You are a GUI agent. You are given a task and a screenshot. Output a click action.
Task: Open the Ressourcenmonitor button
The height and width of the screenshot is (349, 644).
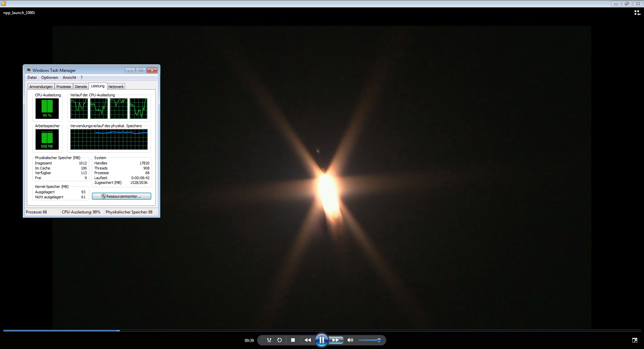pyautogui.click(x=121, y=196)
